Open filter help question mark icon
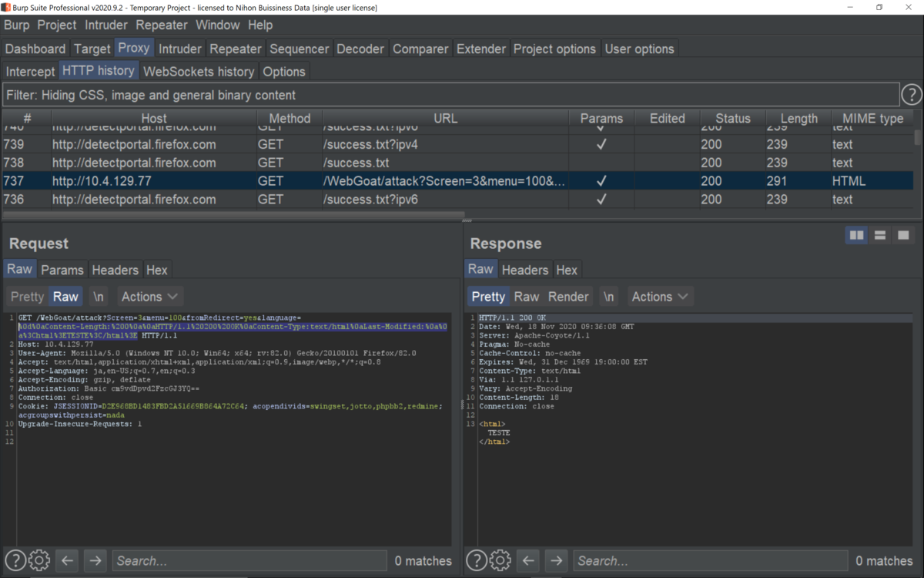 (912, 95)
